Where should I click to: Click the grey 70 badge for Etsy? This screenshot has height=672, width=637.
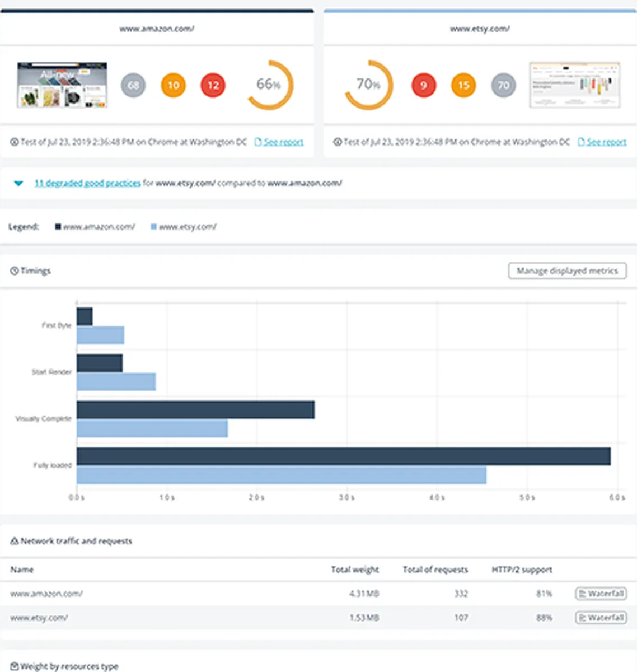pos(503,86)
